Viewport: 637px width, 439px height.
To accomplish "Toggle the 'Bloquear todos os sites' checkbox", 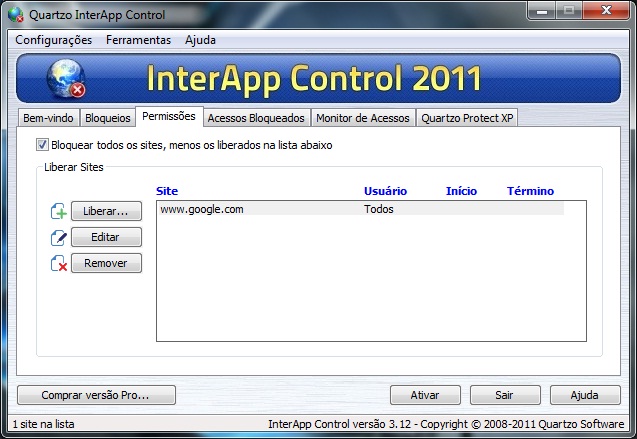I will [x=42, y=145].
